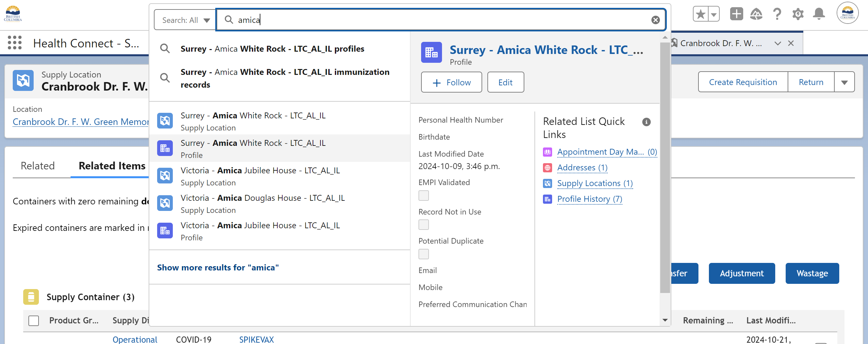Click the Profile icon for Victoria Amica Jubilee House

[x=165, y=231]
